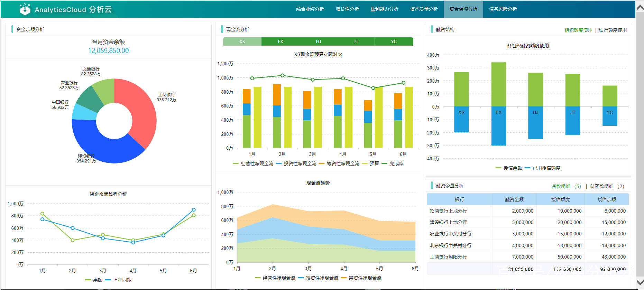The height and width of the screenshot is (290, 644).
Task: Click the AnalyticsCloud 分析云 logo icon
Action: pyautogui.click(x=25, y=9)
